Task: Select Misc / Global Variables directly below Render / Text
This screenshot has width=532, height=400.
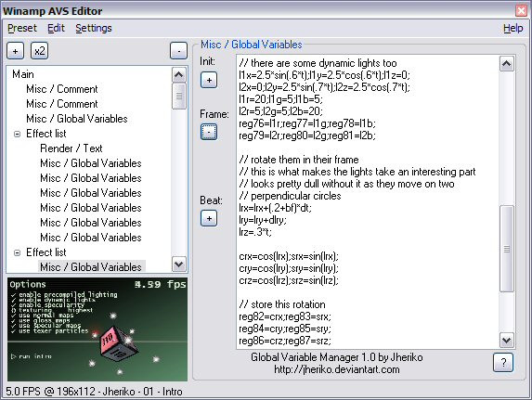Action: [91, 163]
